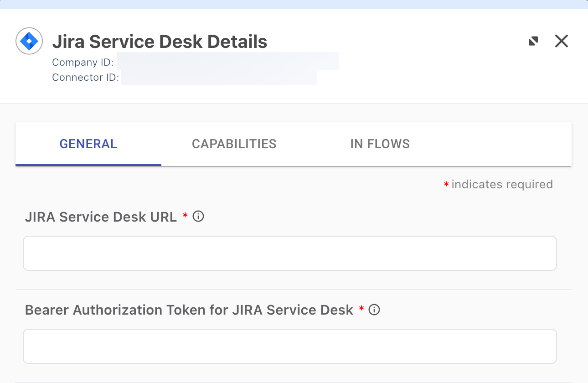Image resolution: width=588 pixels, height=383 pixels.
Task: Switch to the CAPABILITIES tab
Action: point(234,144)
